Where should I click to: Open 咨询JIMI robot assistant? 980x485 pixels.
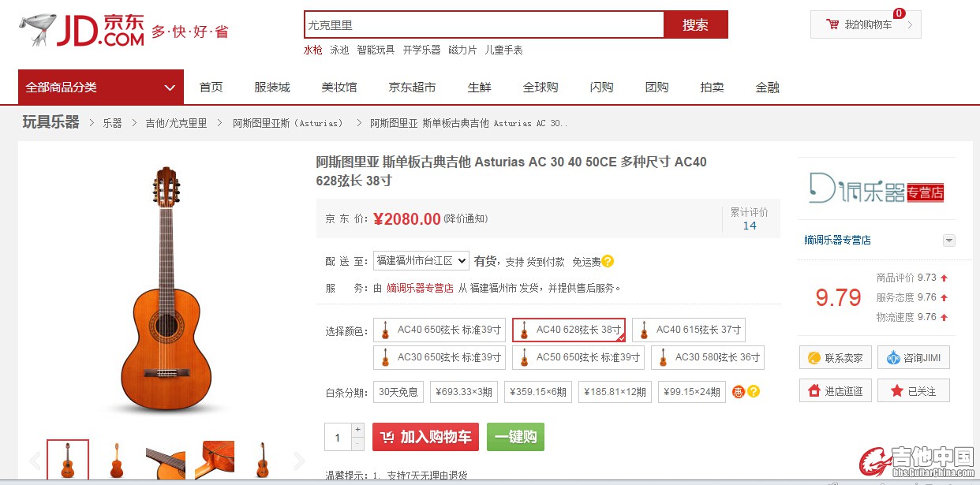click(914, 357)
